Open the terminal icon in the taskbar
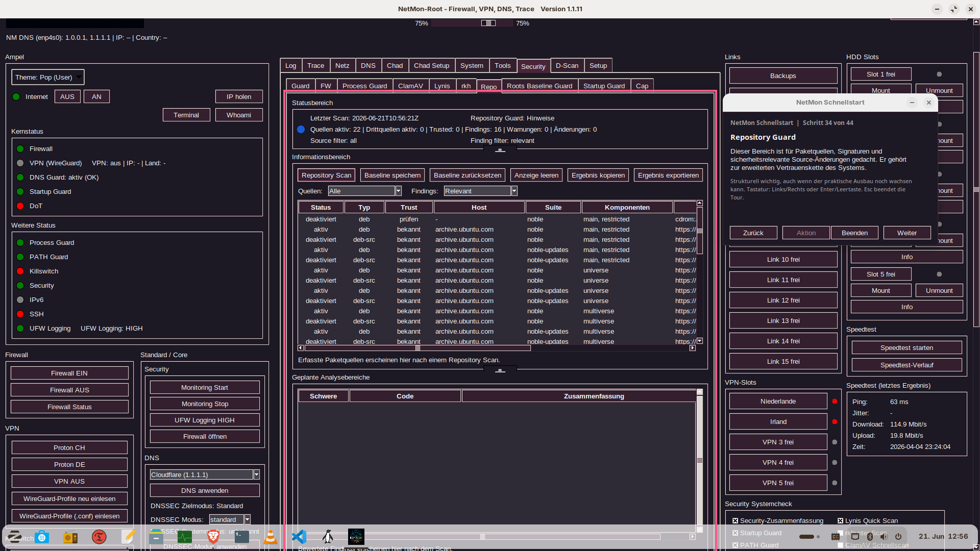Image resolution: width=980 pixels, height=551 pixels. pyautogui.click(x=242, y=537)
